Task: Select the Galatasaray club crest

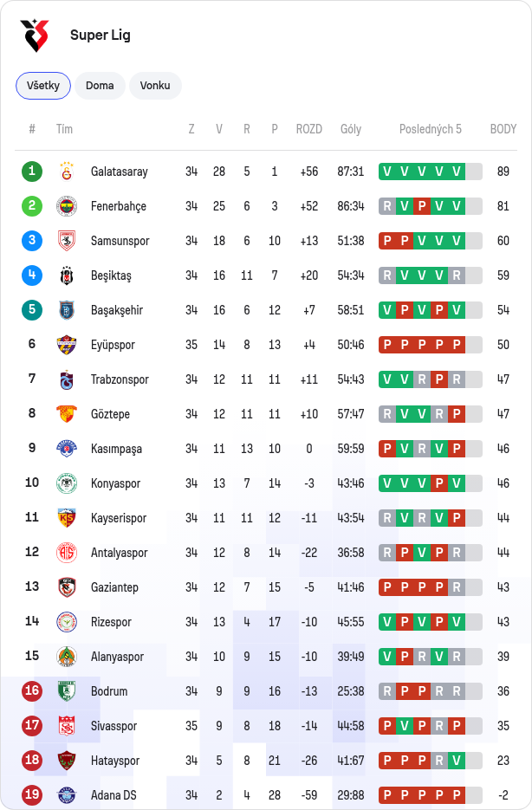Action: click(67, 172)
